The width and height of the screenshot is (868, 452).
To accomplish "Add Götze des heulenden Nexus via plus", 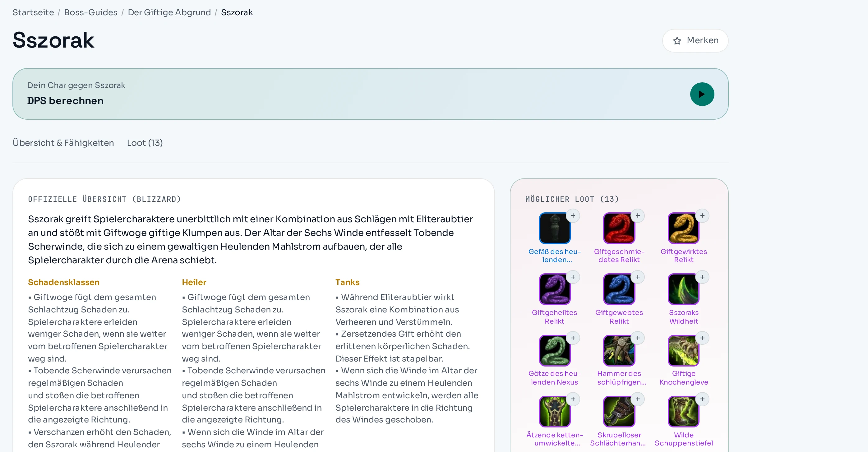I will point(573,338).
